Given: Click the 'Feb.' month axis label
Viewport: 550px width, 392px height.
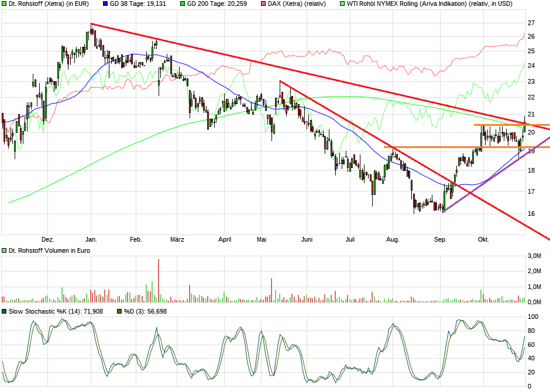Looking at the screenshot, I should click(x=136, y=240).
